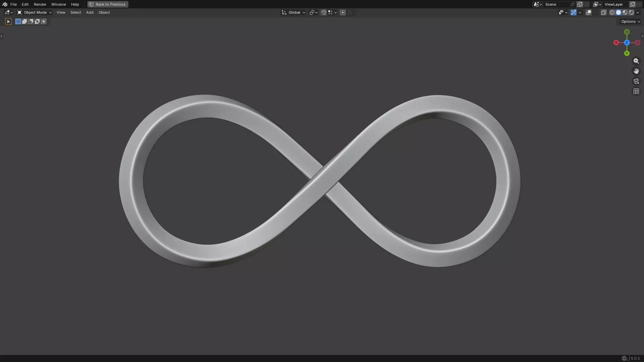644x362 pixels.
Task: Open the Object Mode dropdown
Action: click(35, 12)
